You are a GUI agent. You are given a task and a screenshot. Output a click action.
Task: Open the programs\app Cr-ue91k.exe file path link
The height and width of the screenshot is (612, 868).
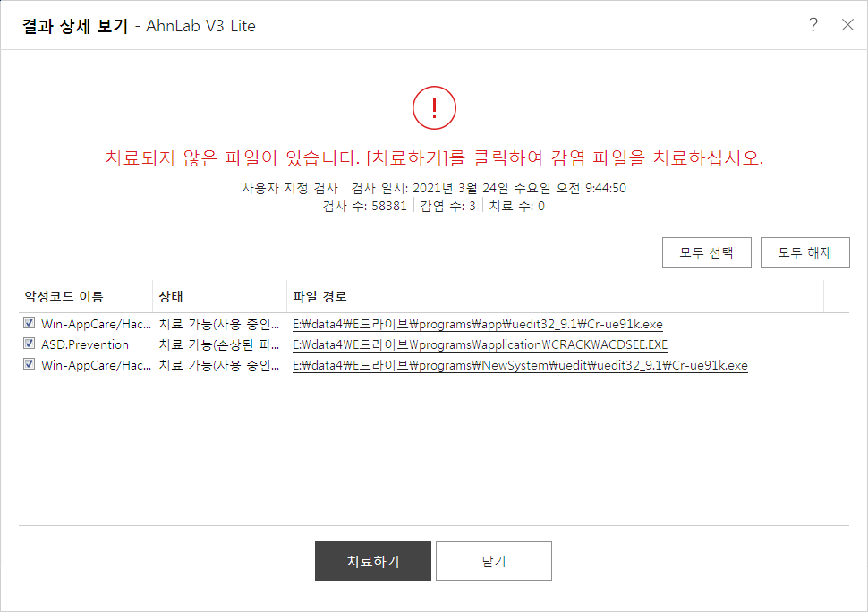pyautogui.click(x=477, y=324)
